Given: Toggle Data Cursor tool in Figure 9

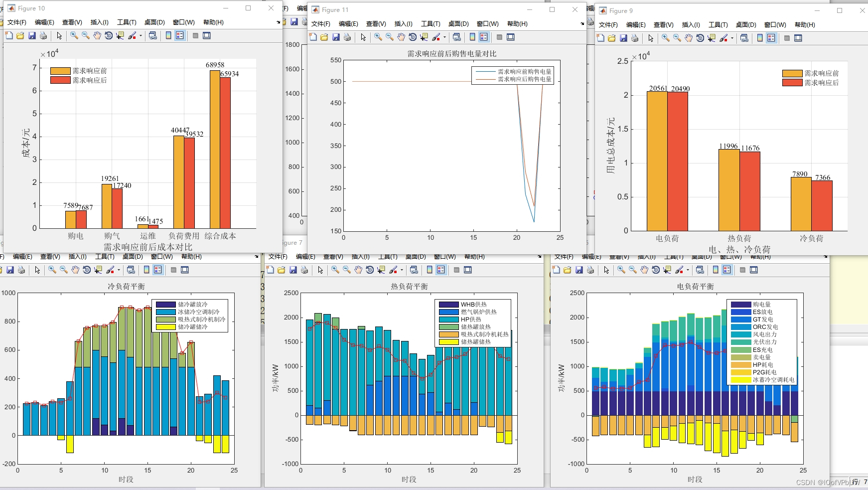Looking at the screenshot, I should click(712, 38).
